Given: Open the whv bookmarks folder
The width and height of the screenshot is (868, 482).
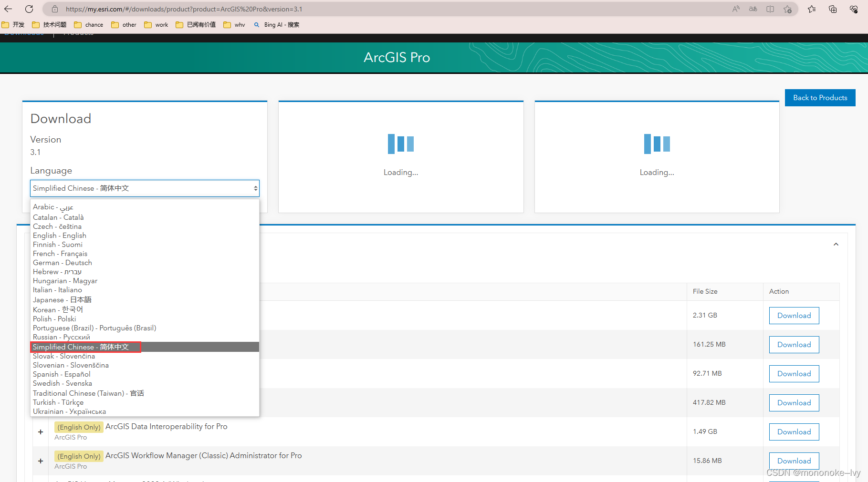Looking at the screenshot, I should [x=234, y=25].
